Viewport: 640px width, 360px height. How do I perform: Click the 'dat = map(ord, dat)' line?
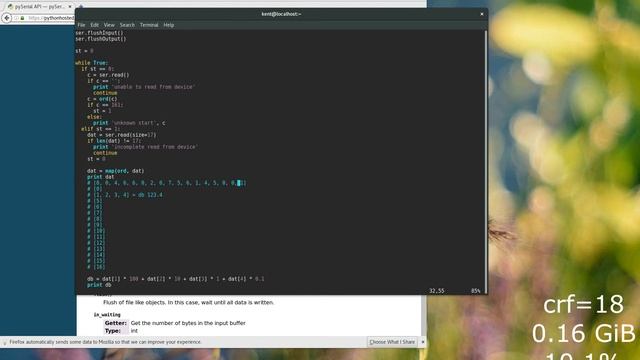click(116, 171)
